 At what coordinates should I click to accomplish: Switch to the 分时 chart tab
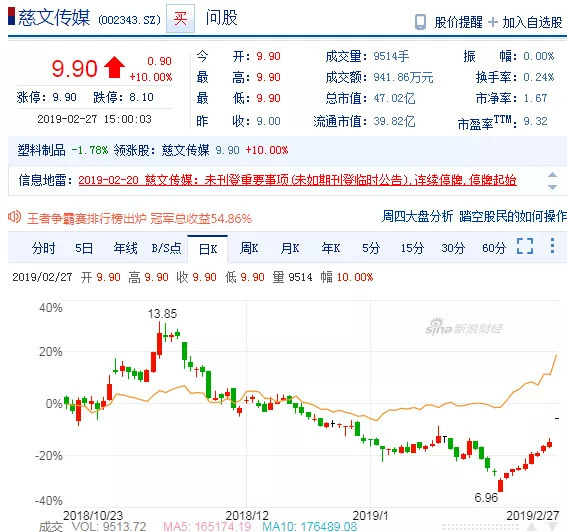tap(44, 248)
